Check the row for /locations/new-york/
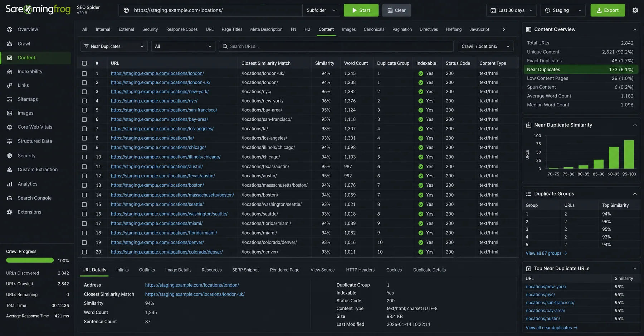The image size is (644, 336). point(84,92)
